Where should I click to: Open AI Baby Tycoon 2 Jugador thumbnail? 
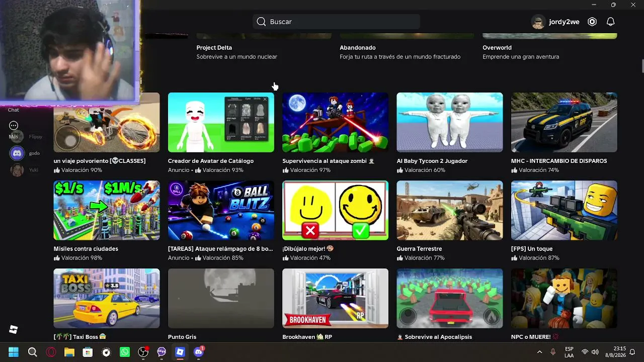450,122
